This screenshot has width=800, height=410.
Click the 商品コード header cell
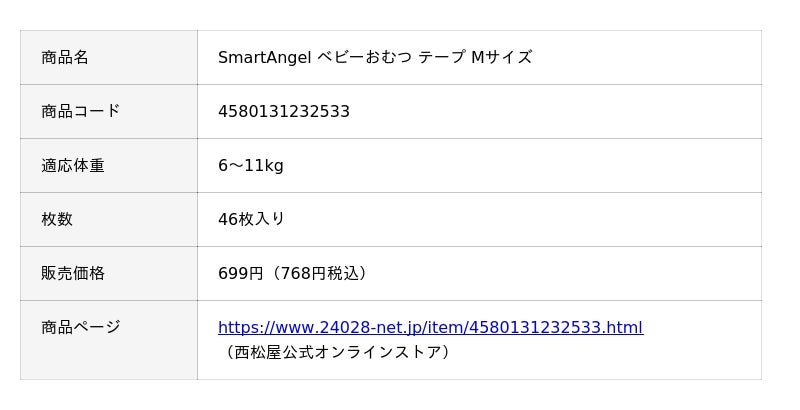click(80, 111)
